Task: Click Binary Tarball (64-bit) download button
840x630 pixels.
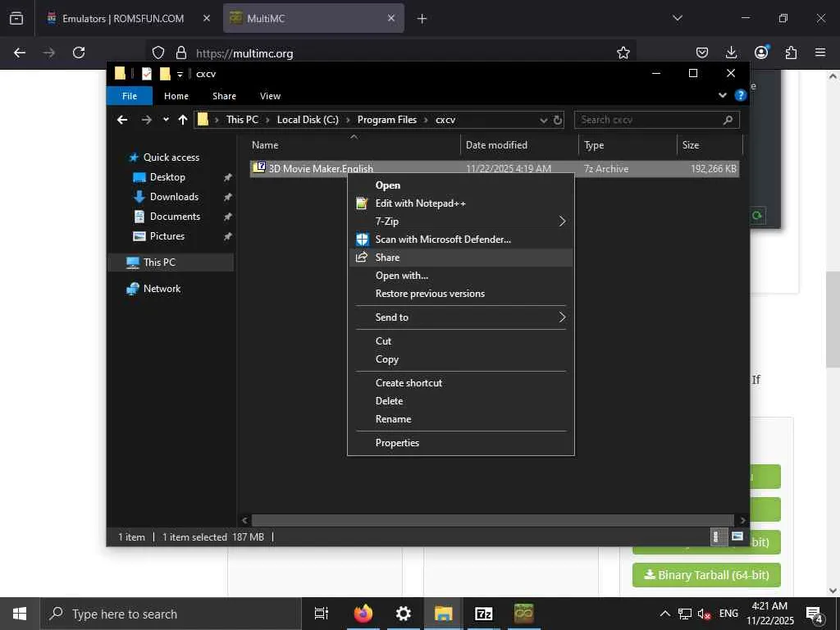Action: pyautogui.click(x=706, y=575)
